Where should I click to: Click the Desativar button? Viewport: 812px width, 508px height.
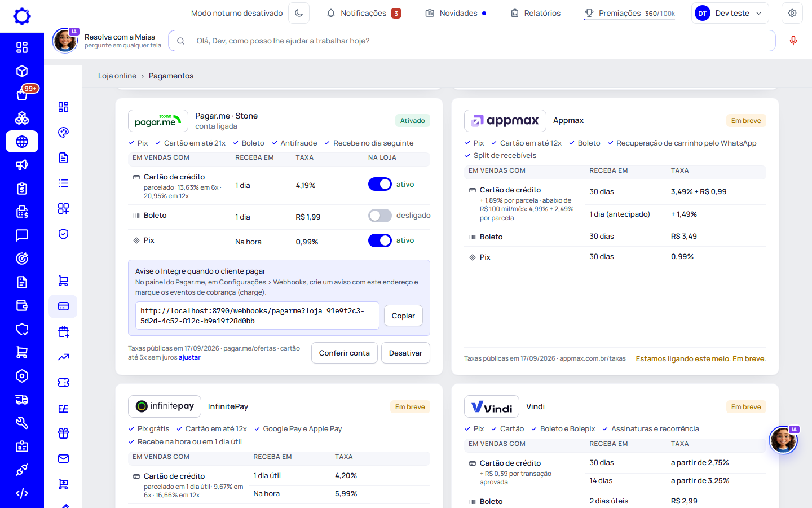[405, 353]
